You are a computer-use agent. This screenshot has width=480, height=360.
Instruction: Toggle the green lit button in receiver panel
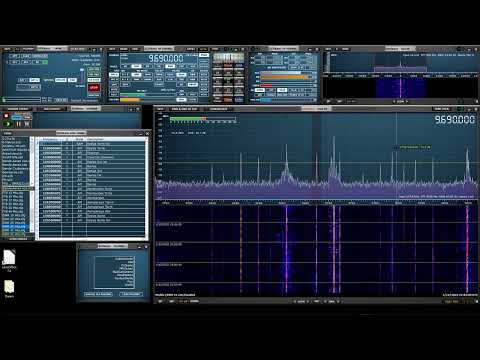(45, 62)
